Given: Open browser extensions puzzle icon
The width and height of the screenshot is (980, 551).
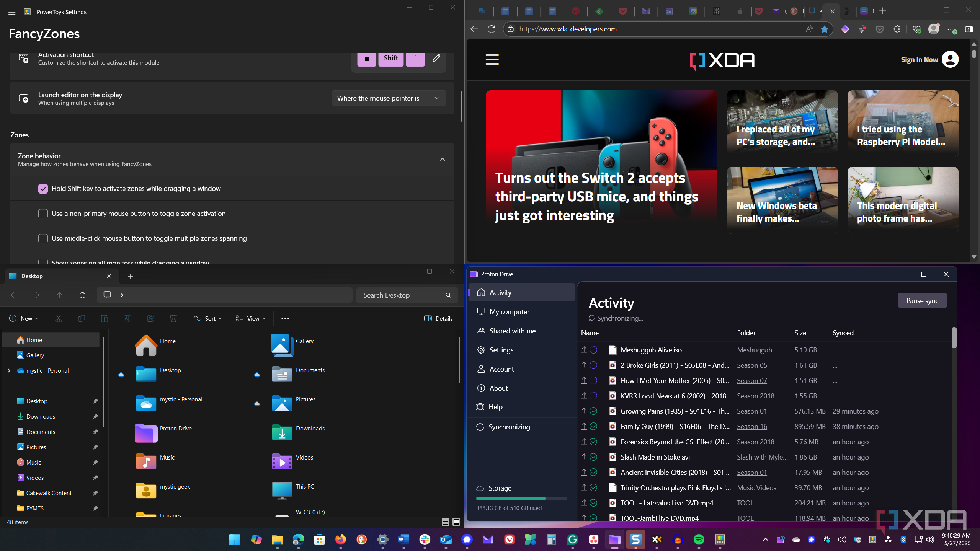Looking at the screenshot, I should point(897,29).
